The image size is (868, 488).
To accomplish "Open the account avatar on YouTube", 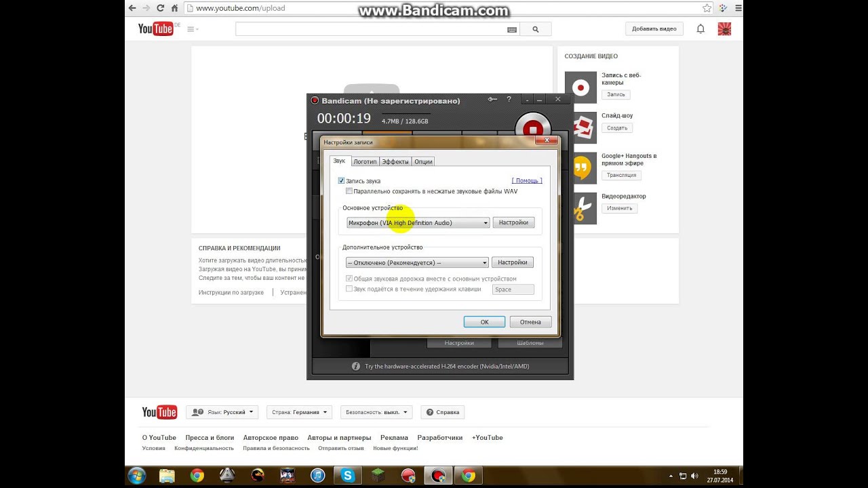I will point(724,28).
